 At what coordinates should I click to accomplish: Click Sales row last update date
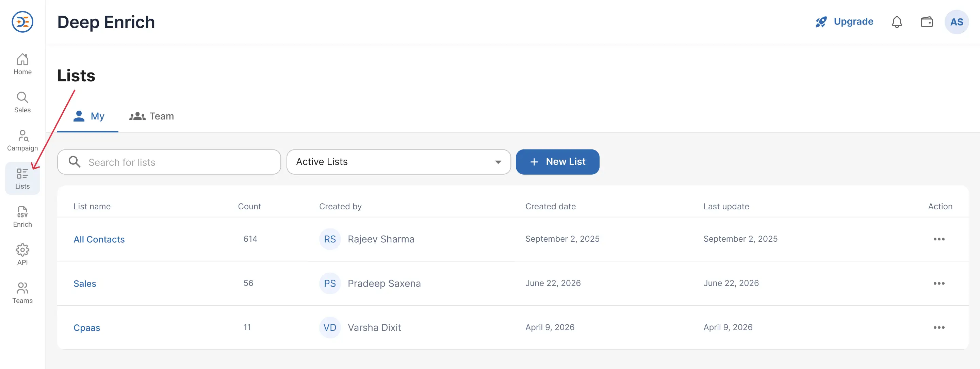click(731, 283)
